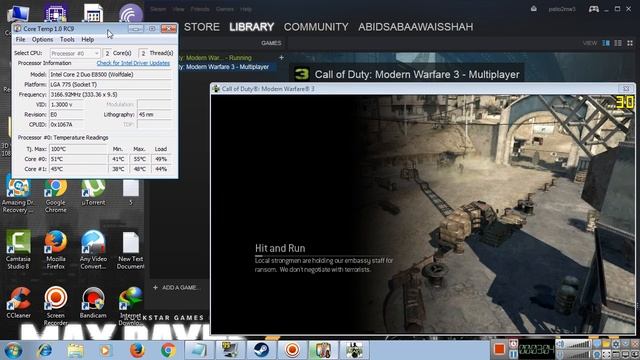Screen dimensions: 640x360
Task: Open the Options menu in Core Temp
Action: [x=42, y=40]
